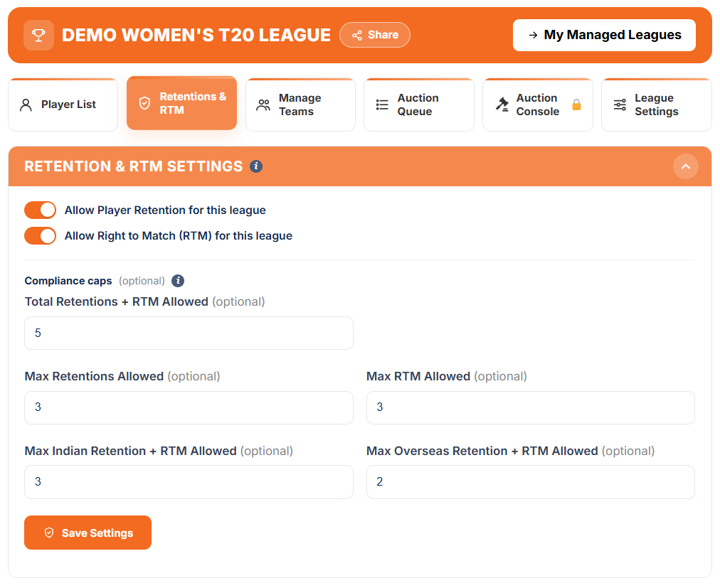
Task: Click the Save Settings button
Action: coord(88,533)
